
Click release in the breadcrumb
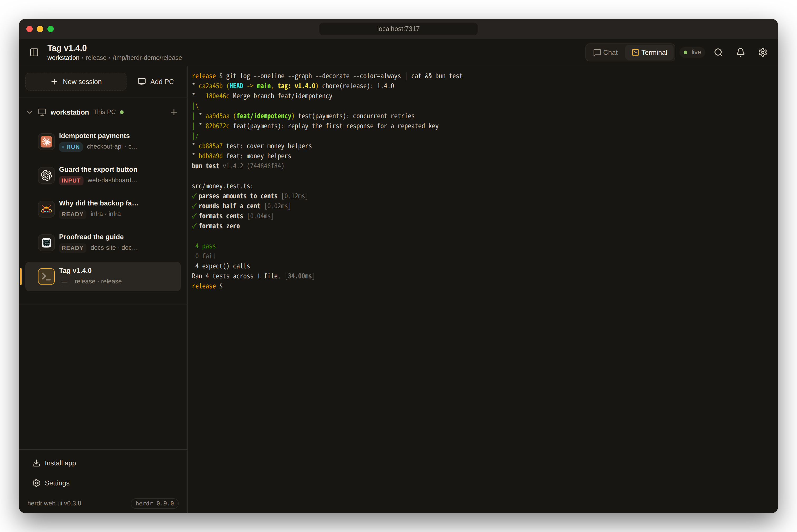[x=96, y=58]
